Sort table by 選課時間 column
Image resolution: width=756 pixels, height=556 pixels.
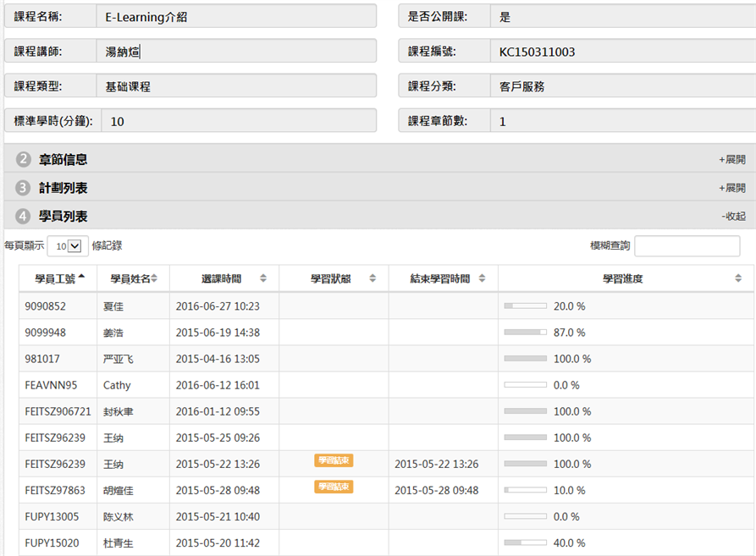pyautogui.click(x=262, y=278)
